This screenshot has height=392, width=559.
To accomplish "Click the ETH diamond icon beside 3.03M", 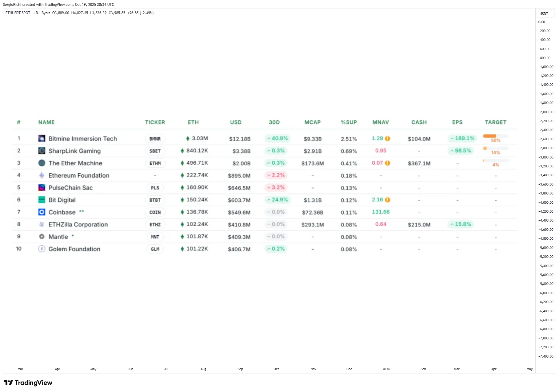I will 188,138.
